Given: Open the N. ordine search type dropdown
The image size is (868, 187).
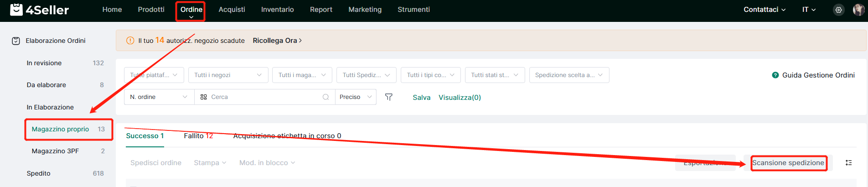Looking at the screenshot, I should [159, 97].
